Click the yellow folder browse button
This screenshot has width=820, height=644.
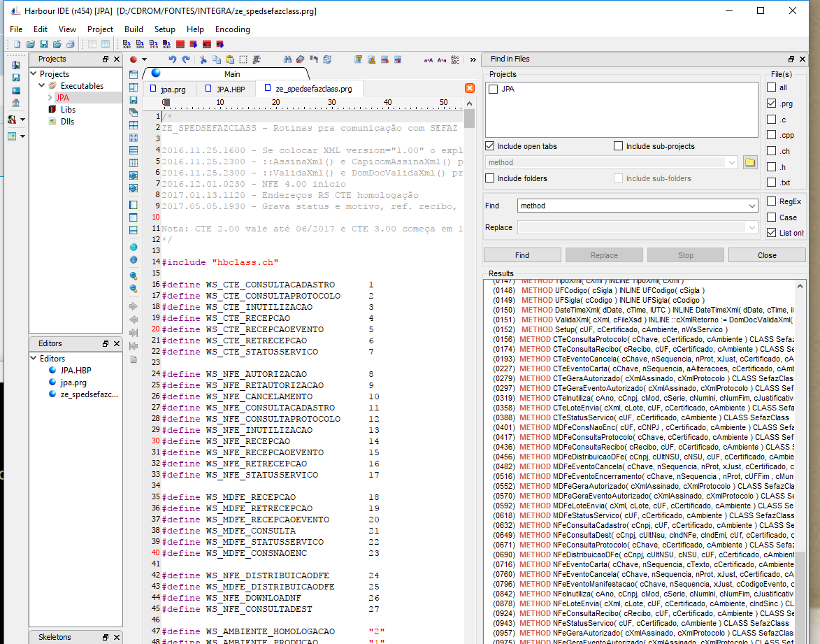(x=749, y=162)
